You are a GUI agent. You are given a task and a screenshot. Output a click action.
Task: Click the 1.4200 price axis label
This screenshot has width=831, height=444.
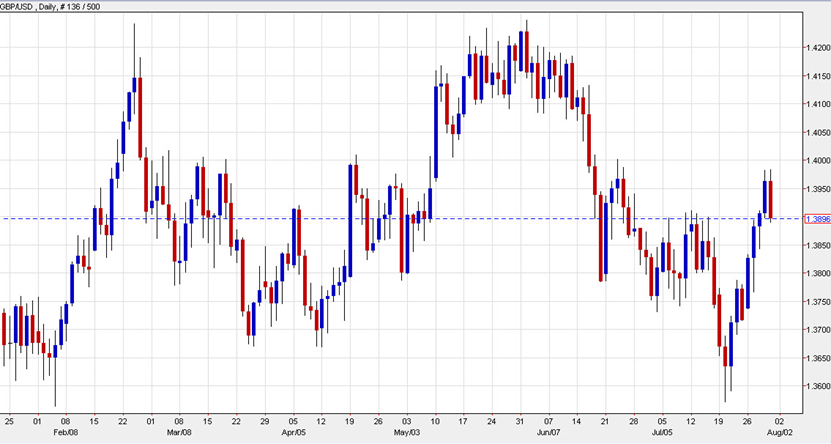coord(818,48)
